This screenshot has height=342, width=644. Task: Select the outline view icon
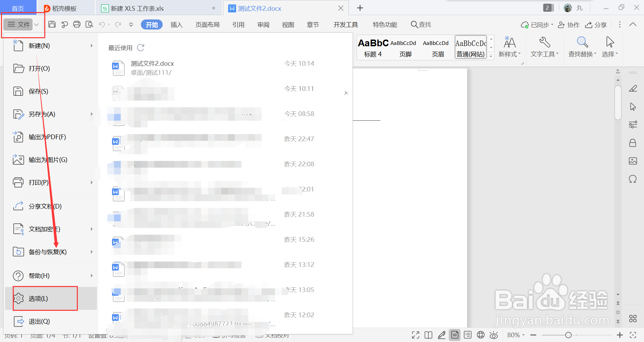468,335
